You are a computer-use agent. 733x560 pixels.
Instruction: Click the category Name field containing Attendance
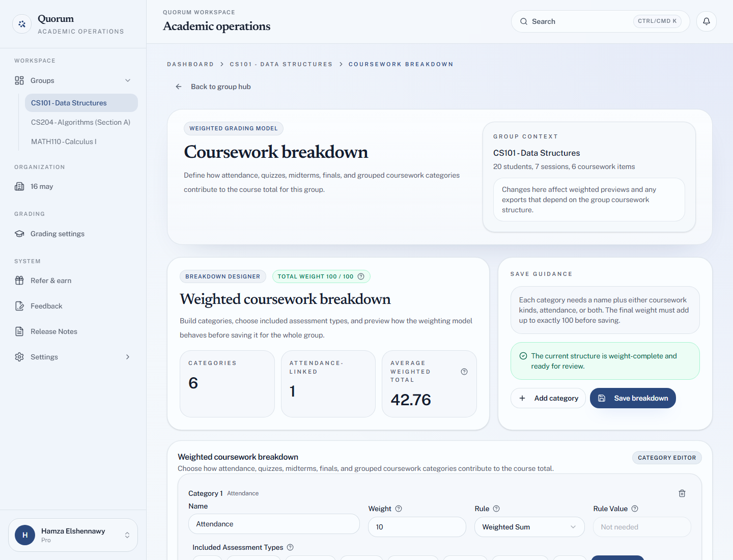[x=274, y=524]
